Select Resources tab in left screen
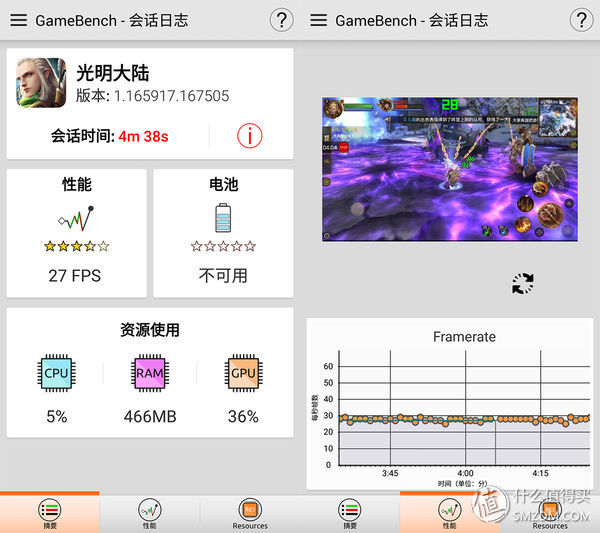Image resolution: width=600 pixels, height=533 pixels. [x=250, y=513]
